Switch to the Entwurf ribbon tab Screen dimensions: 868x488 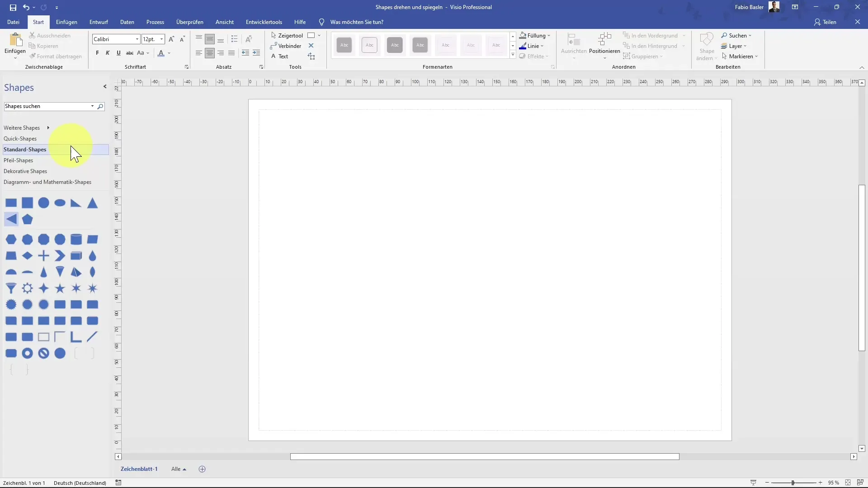[99, 22]
